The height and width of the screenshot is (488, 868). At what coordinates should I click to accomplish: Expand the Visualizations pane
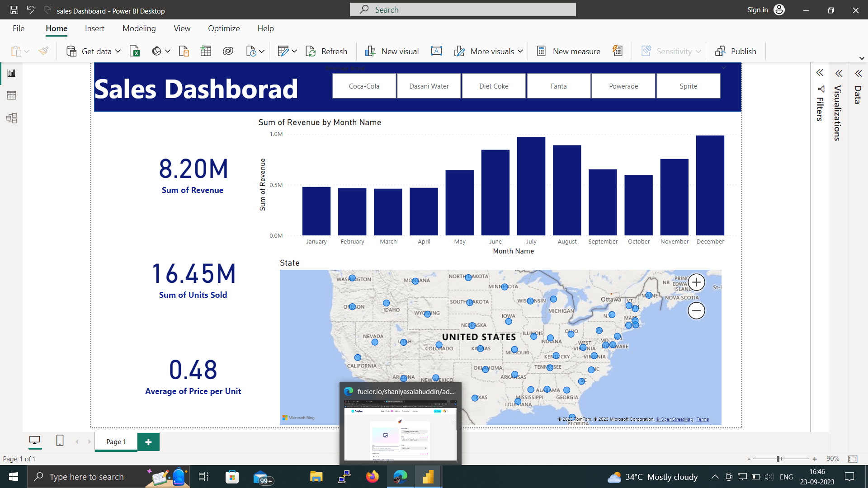[839, 73]
